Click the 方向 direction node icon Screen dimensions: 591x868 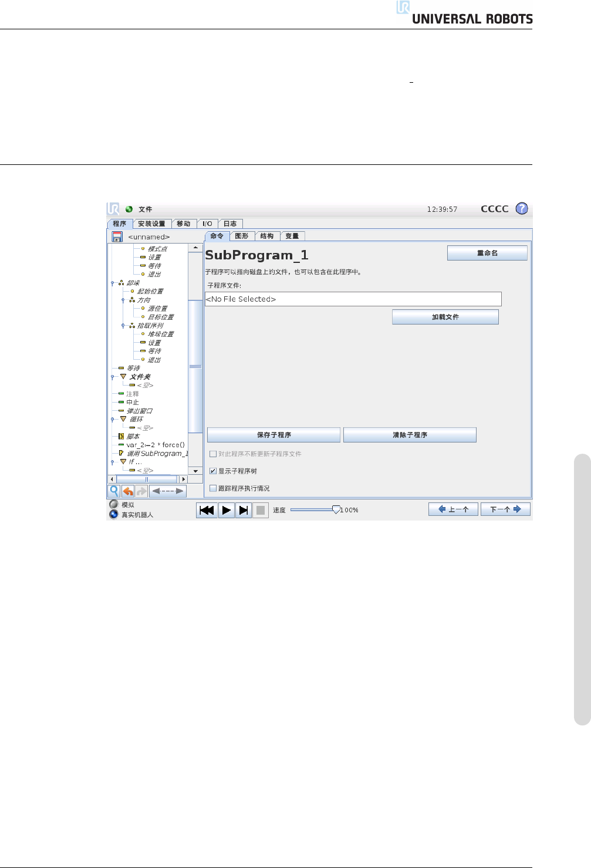coord(132,299)
